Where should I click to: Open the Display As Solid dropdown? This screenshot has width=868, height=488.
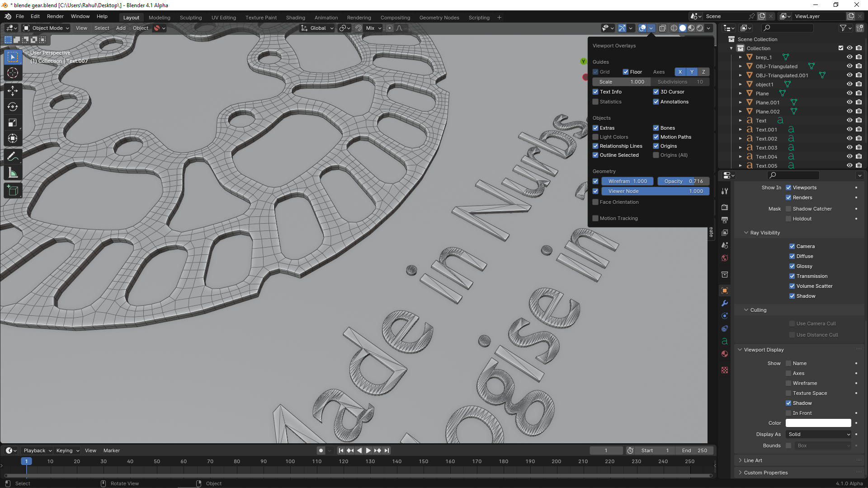(x=819, y=434)
